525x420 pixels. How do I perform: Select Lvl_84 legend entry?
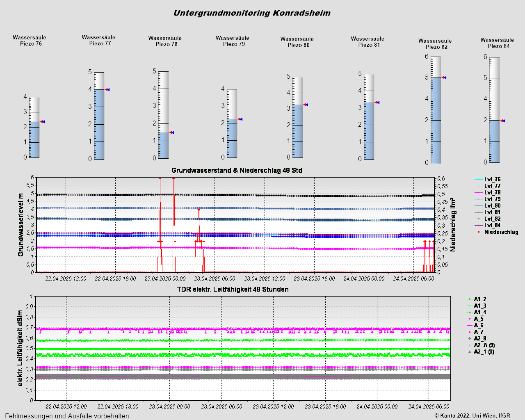pyautogui.click(x=488, y=225)
